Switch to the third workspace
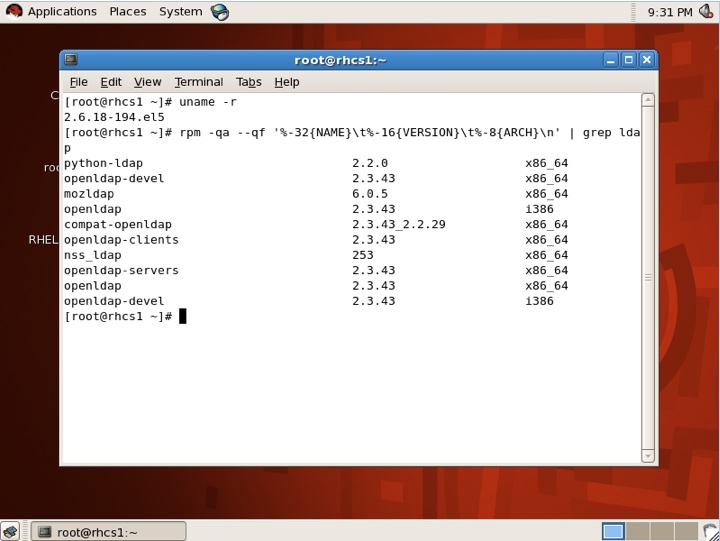Image resolution: width=720 pixels, height=541 pixels. (662, 531)
